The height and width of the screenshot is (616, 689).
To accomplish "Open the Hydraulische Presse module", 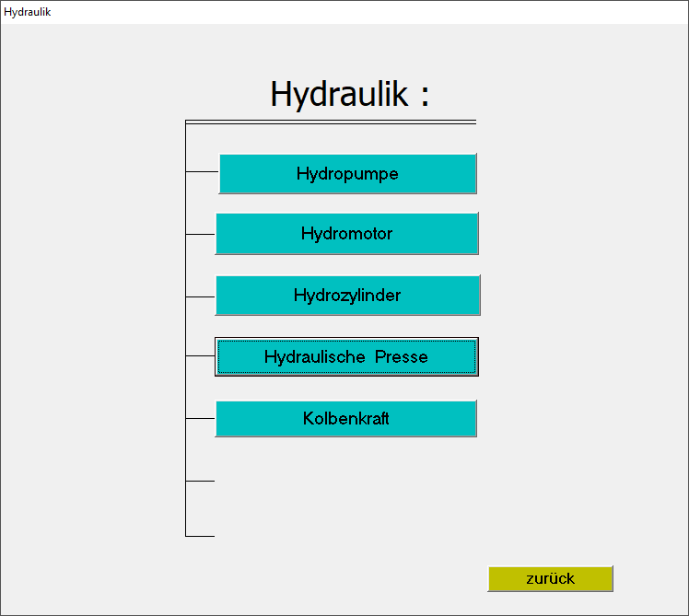I will [346, 356].
